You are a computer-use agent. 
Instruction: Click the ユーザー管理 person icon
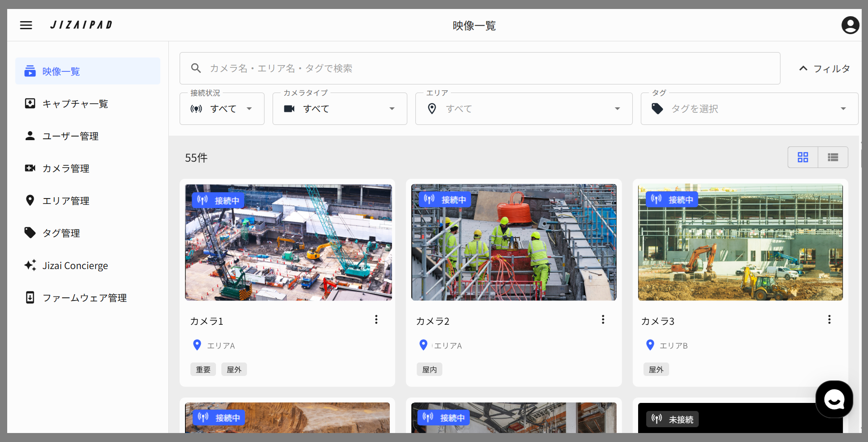[30, 136]
